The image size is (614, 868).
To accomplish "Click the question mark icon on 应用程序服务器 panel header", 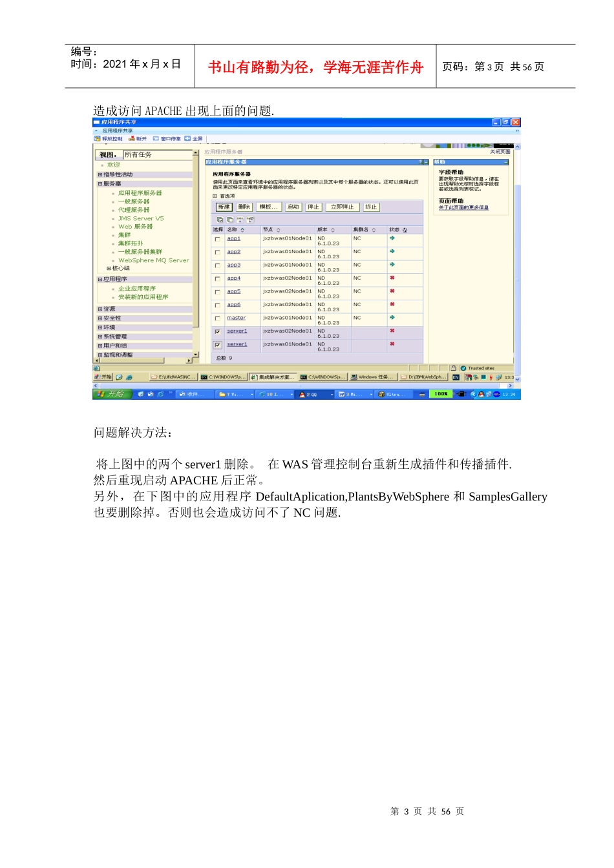I will 420,162.
